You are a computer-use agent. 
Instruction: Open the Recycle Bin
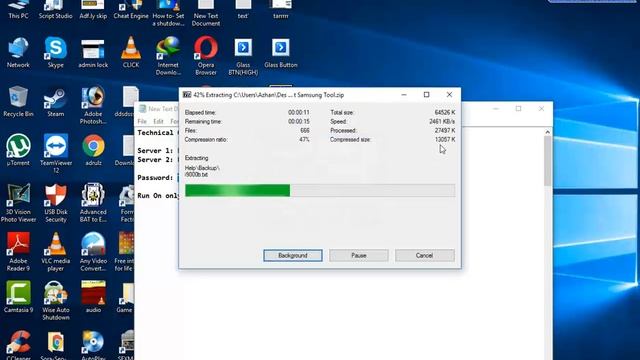[x=18, y=101]
